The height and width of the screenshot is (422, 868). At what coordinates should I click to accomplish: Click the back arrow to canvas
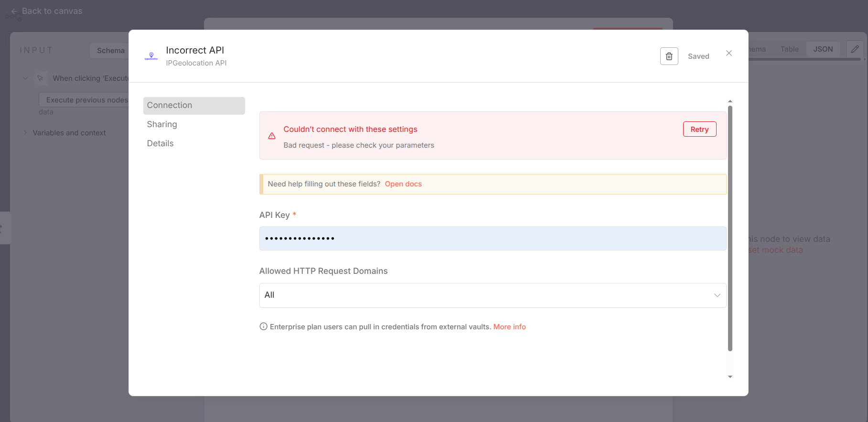click(x=14, y=11)
